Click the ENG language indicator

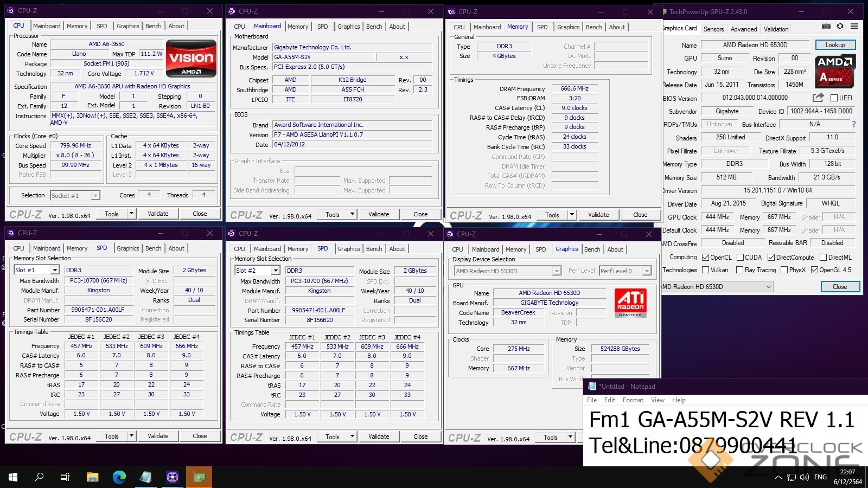click(x=820, y=477)
